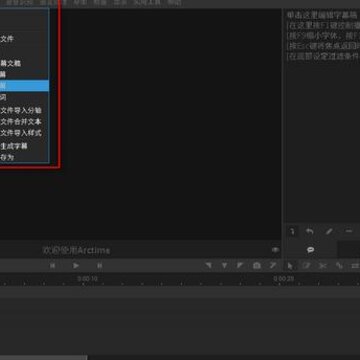Viewport: 360px width, 360px height.
Task: Click the play button under the video preview
Action: (x=76, y=266)
